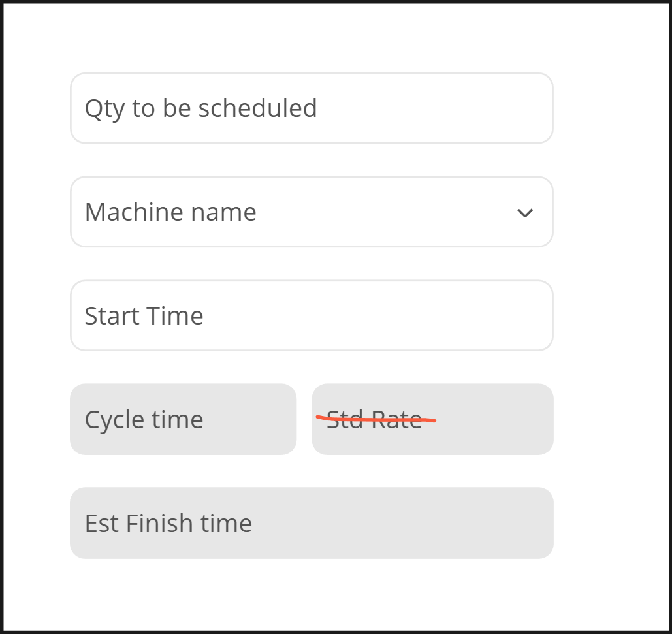The width and height of the screenshot is (672, 634).
Task: Select the Cycle time field
Action: [183, 419]
